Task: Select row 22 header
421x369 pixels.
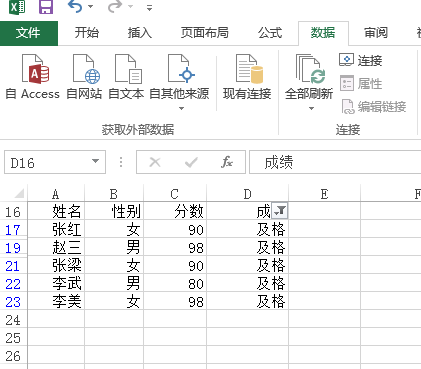Action: click(13, 284)
